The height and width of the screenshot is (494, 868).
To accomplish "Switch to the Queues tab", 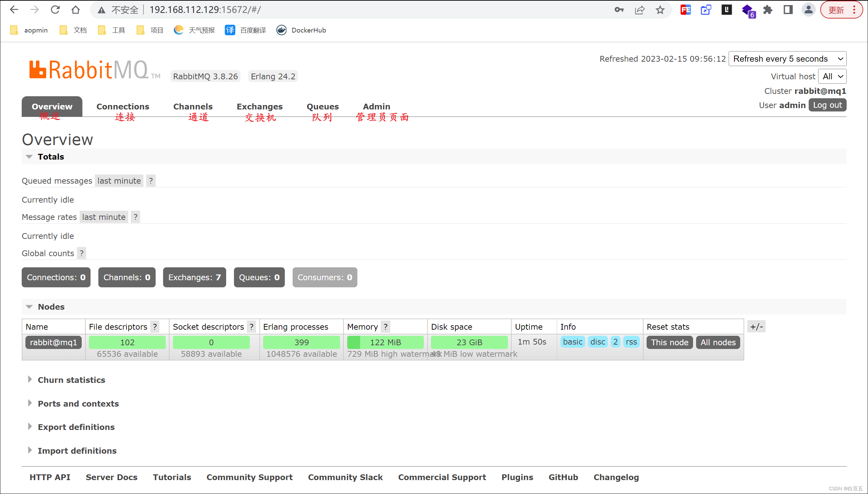I will click(322, 106).
